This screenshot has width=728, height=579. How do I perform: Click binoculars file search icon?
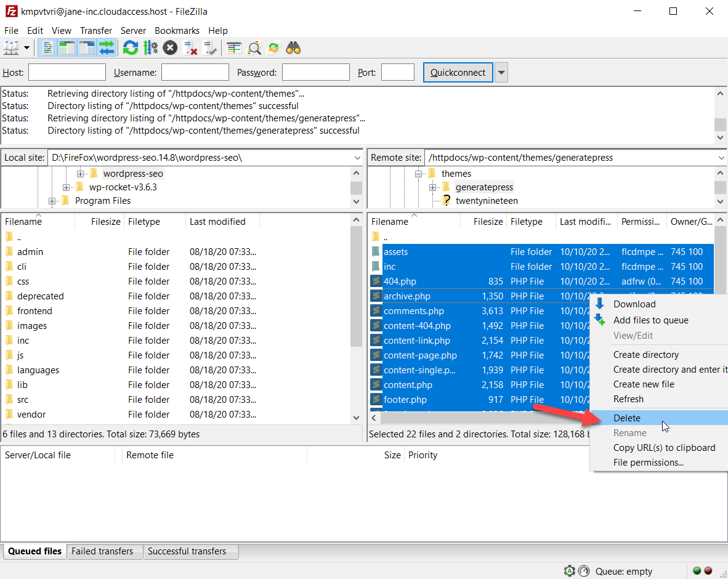pyautogui.click(x=293, y=47)
